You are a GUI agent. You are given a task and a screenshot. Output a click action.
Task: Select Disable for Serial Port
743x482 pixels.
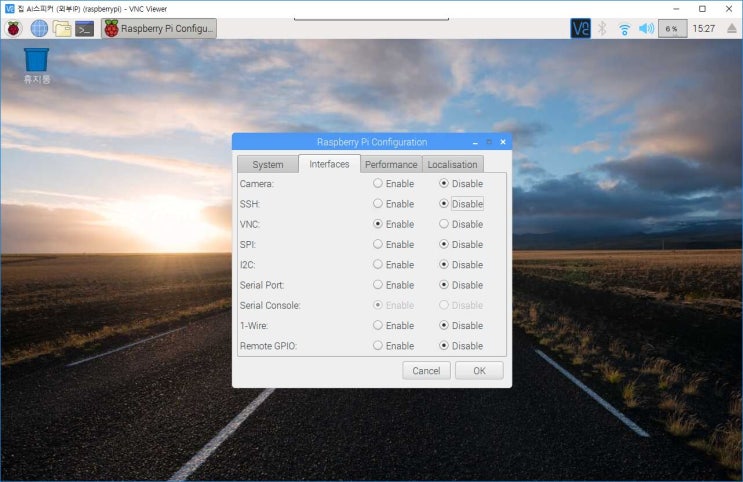[461, 285]
